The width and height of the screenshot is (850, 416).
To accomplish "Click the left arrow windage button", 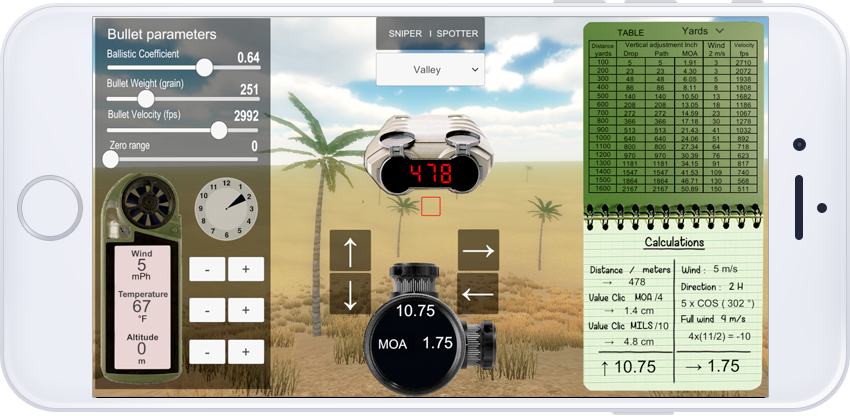I will (x=478, y=293).
